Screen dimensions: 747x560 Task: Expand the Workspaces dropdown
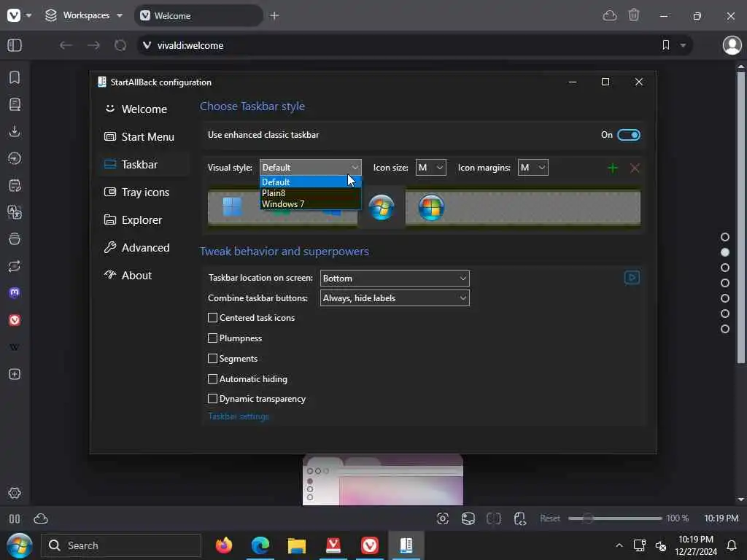tap(84, 15)
